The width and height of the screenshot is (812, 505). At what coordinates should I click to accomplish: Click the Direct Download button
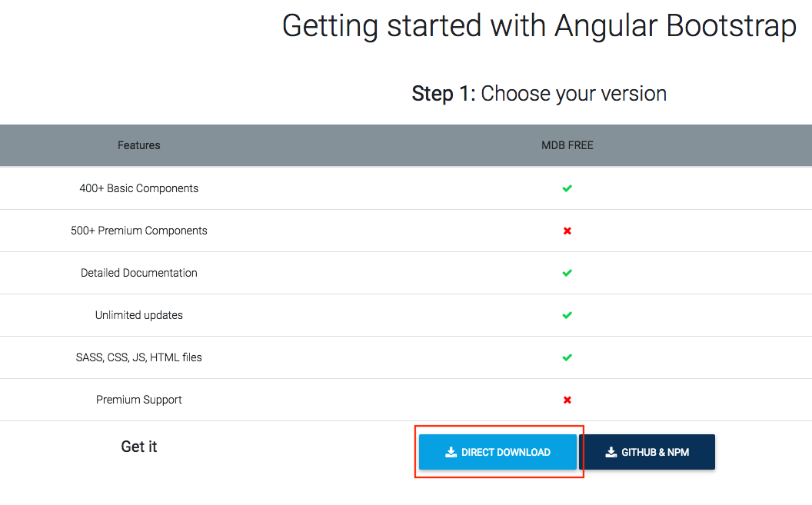point(498,452)
